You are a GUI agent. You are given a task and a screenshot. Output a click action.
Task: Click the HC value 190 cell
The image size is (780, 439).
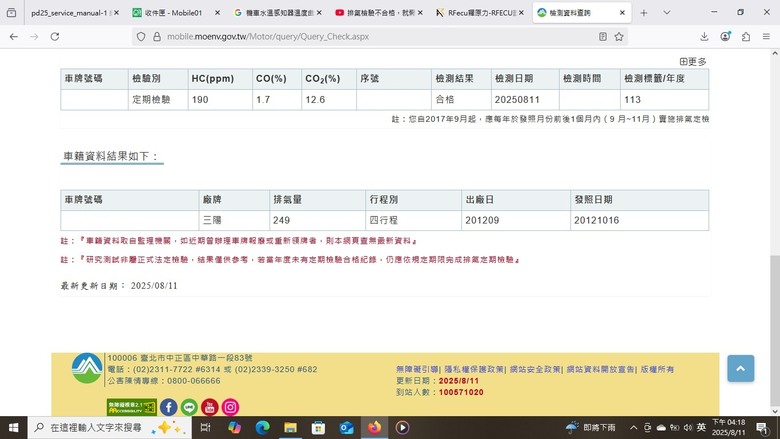[x=219, y=99]
